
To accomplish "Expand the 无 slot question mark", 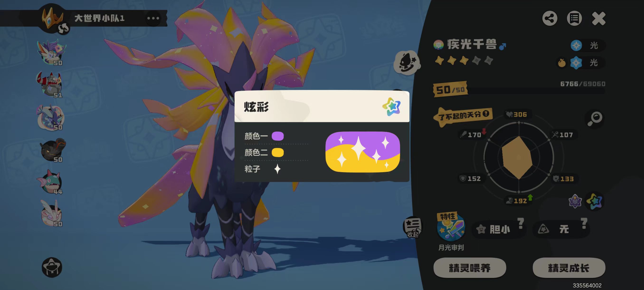I will coord(584,223).
